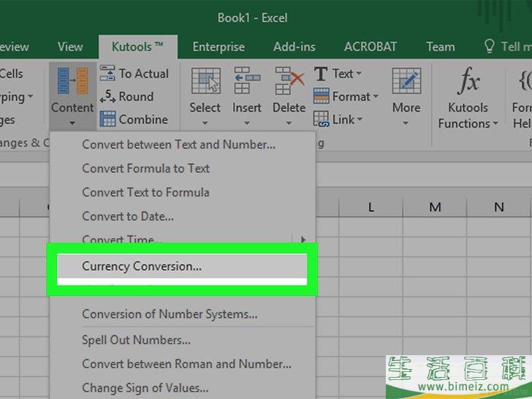Click the Round numbers icon
This screenshot has width=532, height=399.
[107, 96]
